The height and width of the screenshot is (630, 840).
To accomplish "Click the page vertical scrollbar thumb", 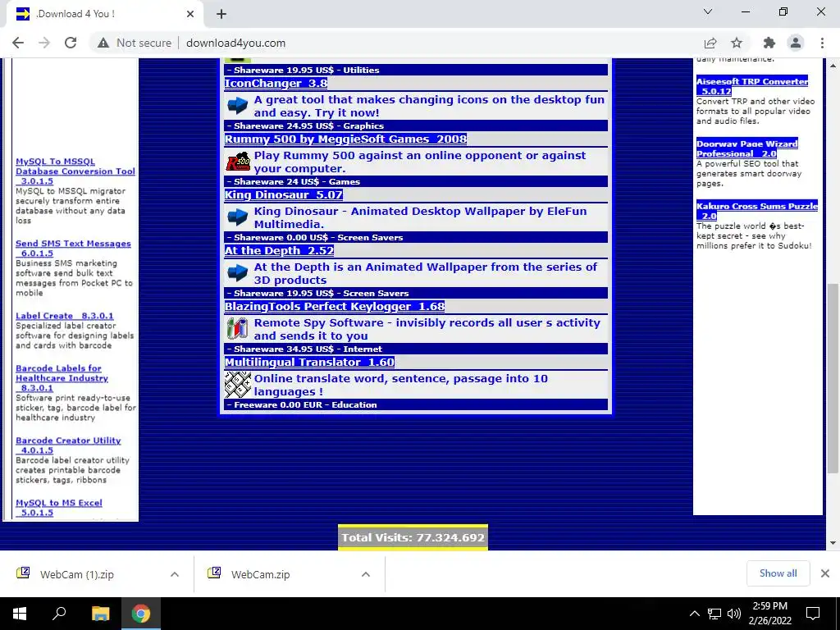I will click(833, 378).
